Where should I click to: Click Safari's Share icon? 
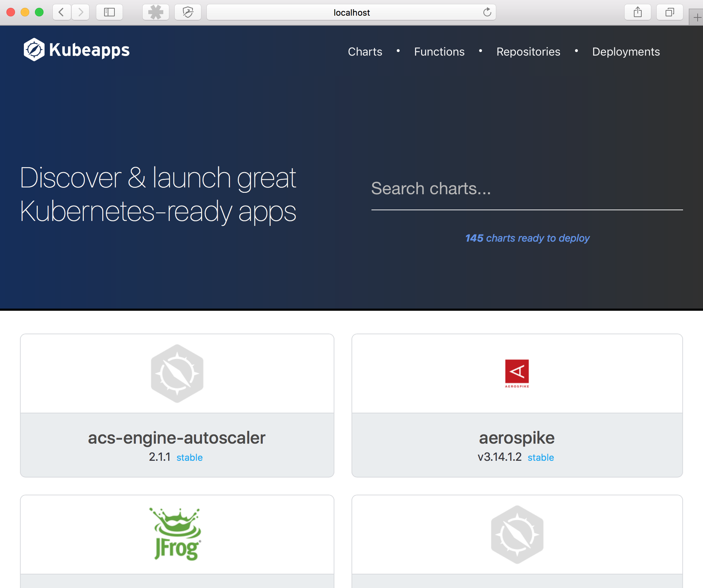pyautogui.click(x=637, y=12)
